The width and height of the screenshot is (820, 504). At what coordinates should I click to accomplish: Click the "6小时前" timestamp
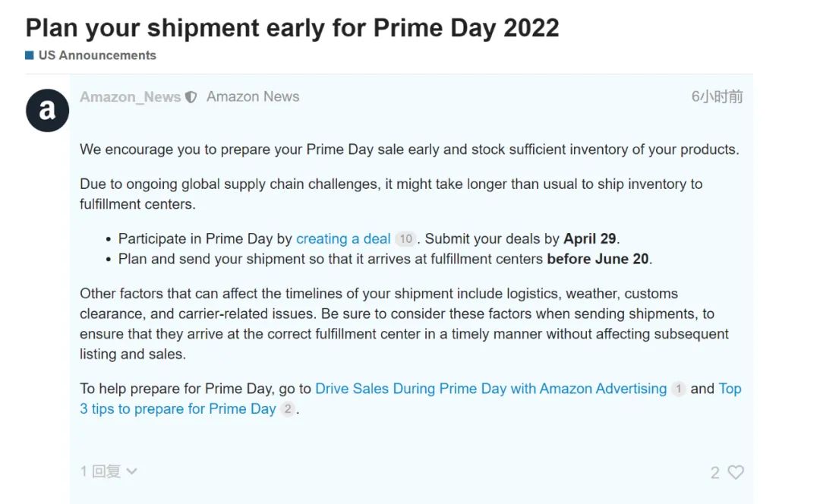coord(717,96)
